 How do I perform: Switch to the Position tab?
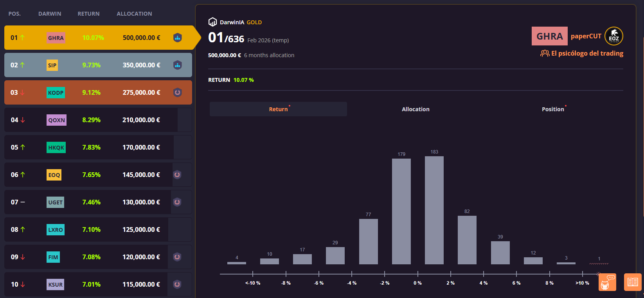point(553,109)
